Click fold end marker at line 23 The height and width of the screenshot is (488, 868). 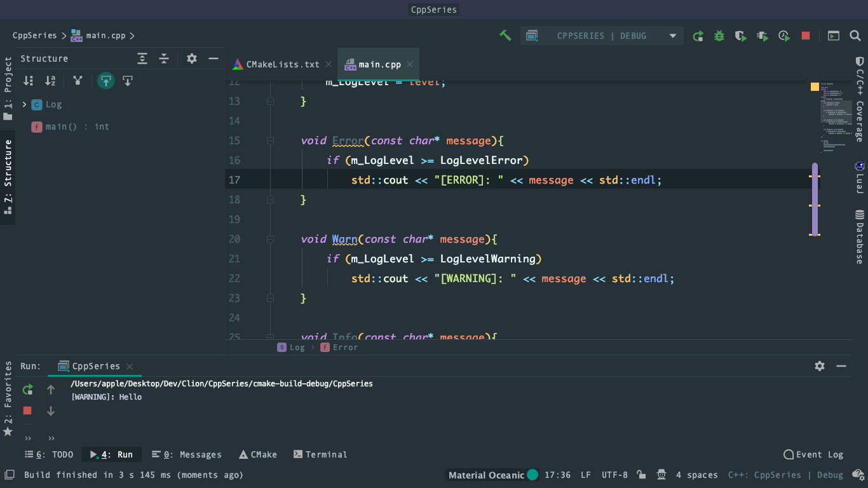(270, 298)
